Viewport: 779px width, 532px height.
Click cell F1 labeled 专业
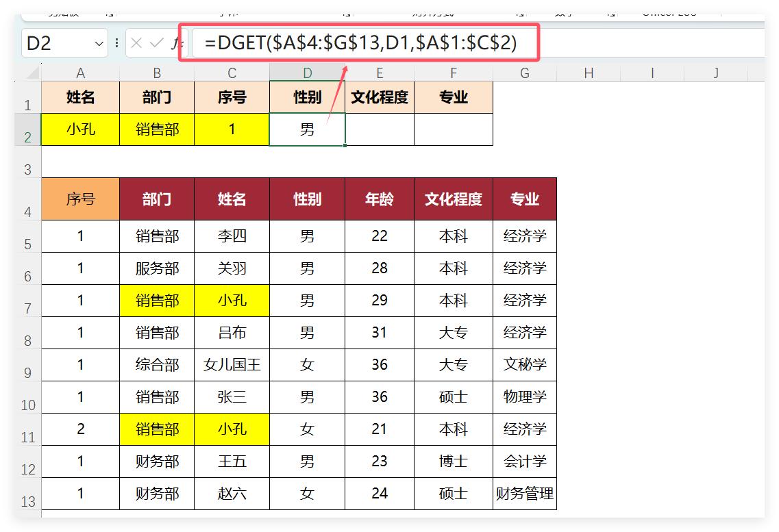pos(454,97)
